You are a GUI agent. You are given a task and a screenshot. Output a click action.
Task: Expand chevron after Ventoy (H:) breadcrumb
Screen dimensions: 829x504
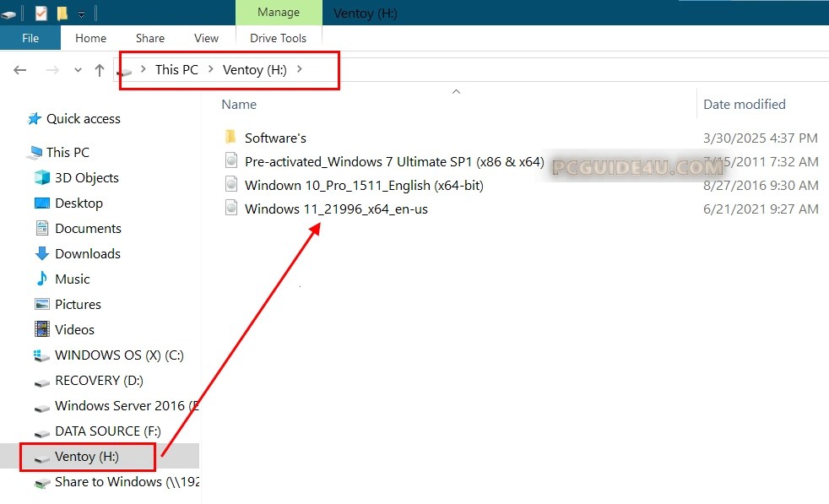click(x=299, y=69)
